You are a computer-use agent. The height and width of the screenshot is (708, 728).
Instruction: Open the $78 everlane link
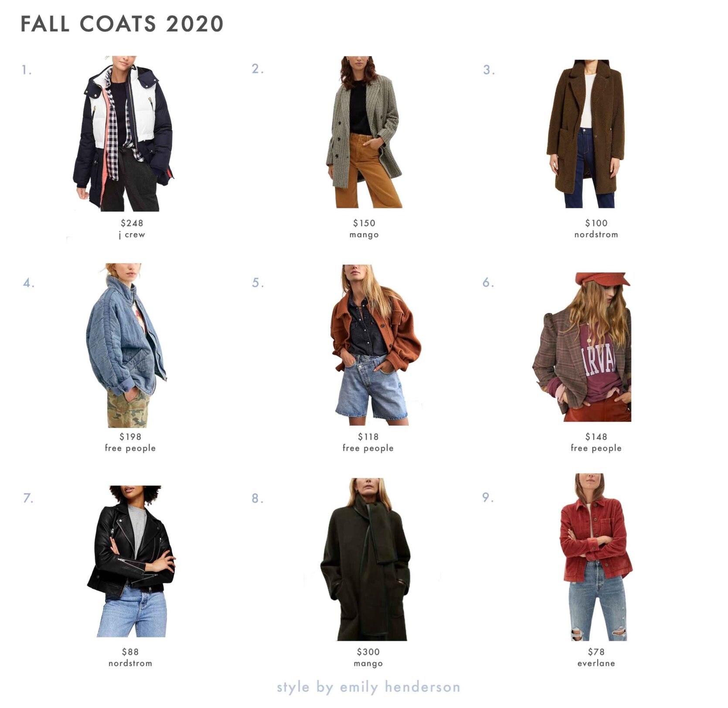[x=596, y=657]
